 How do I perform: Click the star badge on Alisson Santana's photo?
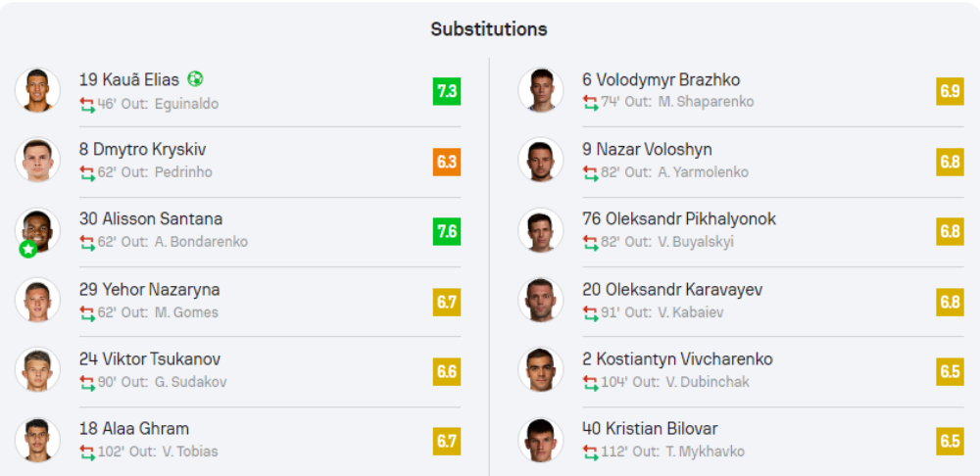(27, 250)
